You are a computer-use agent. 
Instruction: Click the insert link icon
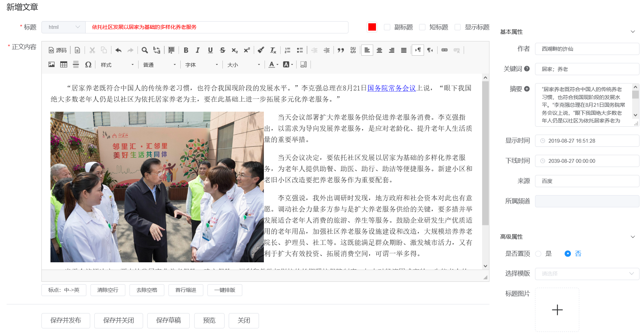point(445,50)
